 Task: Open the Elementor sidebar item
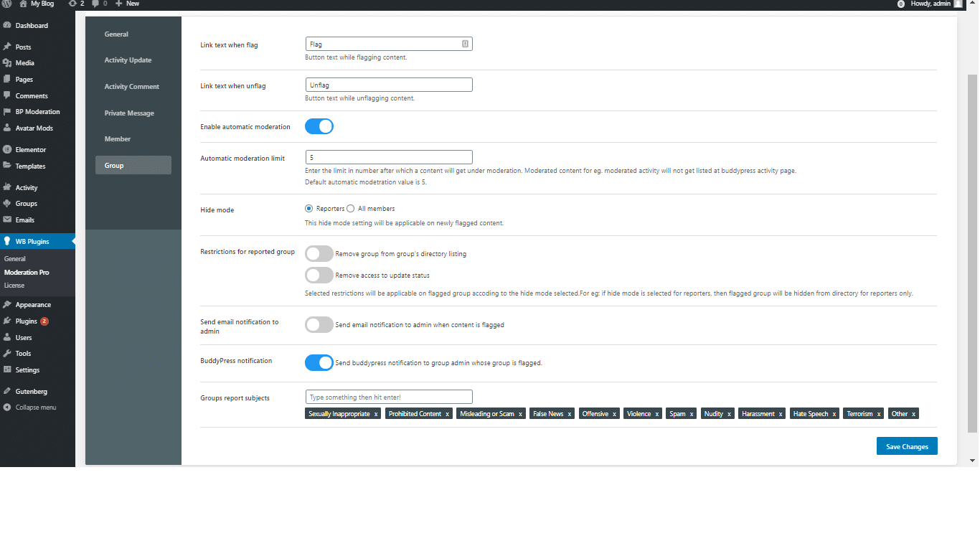click(x=30, y=150)
